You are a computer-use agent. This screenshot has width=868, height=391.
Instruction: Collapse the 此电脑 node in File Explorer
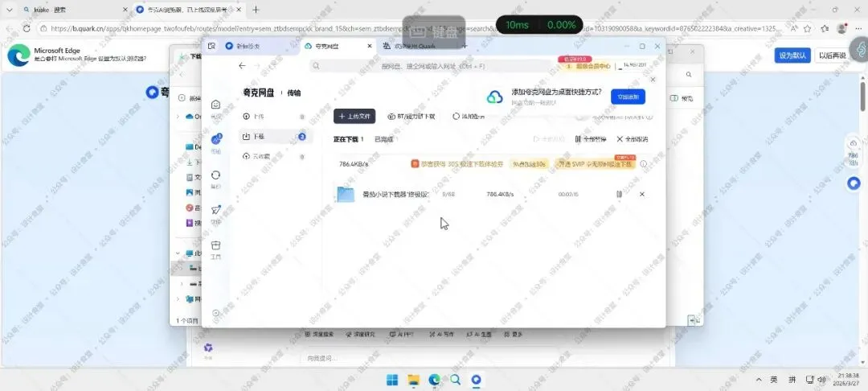tap(178, 253)
